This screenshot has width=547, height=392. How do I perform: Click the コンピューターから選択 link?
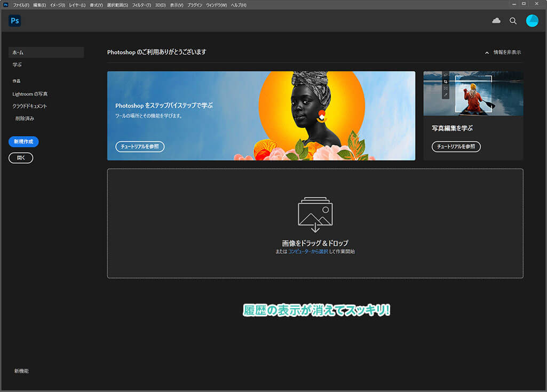308,251
